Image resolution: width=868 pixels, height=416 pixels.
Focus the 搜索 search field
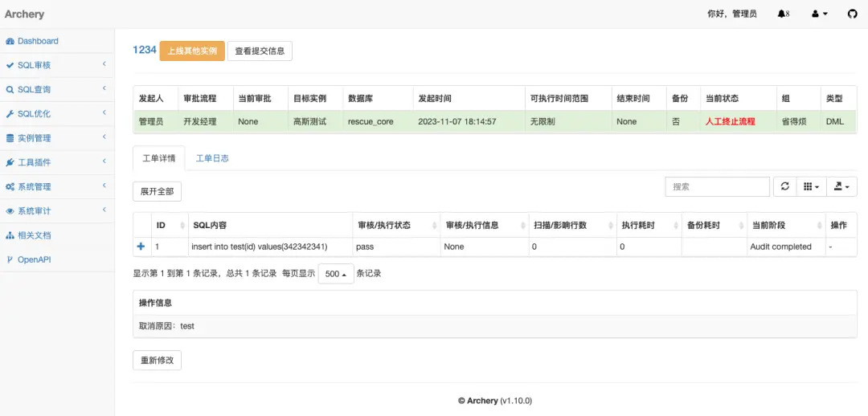pos(718,187)
